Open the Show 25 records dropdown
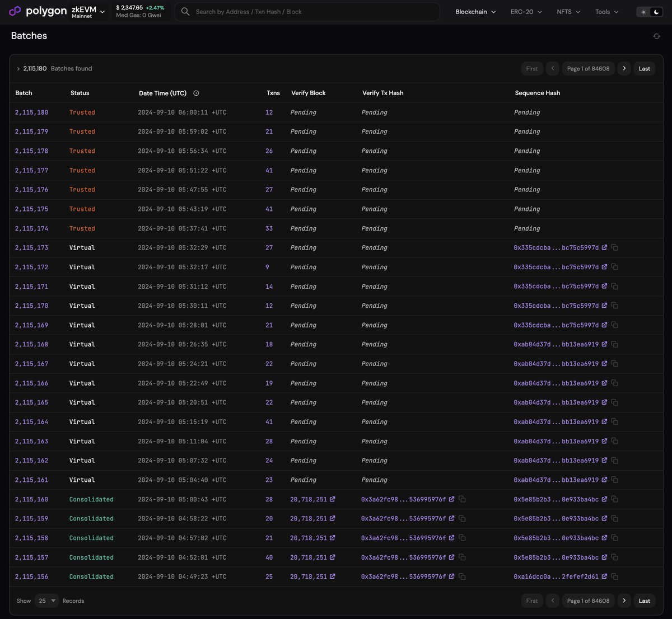 pos(46,601)
